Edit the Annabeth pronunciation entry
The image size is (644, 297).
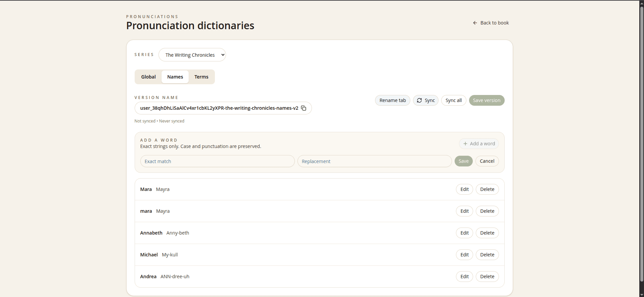pyautogui.click(x=464, y=233)
